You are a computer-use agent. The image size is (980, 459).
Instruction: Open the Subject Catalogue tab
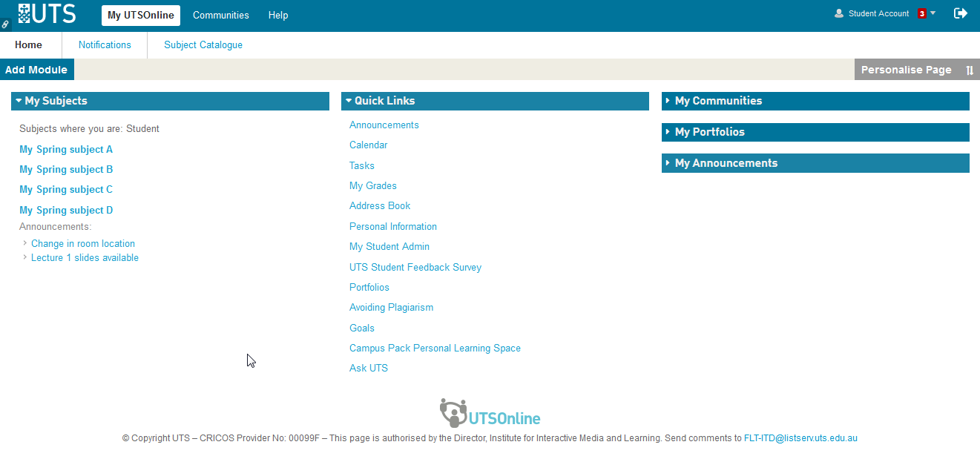coord(203,44)
